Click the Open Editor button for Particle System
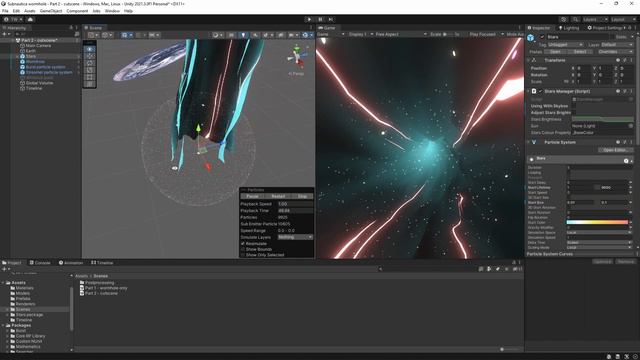The image size is (640, 360). click(615, 150)
